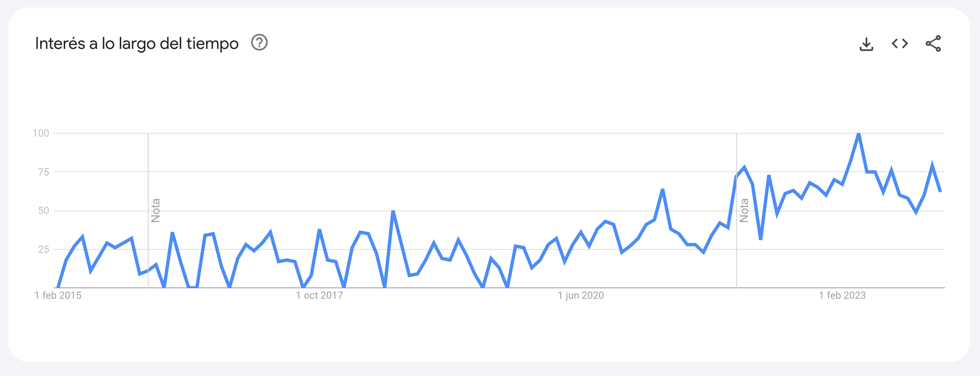Share the interest over time chart
Image resolution: width=980 pixels, height=376 pixels.
(933, 43)
